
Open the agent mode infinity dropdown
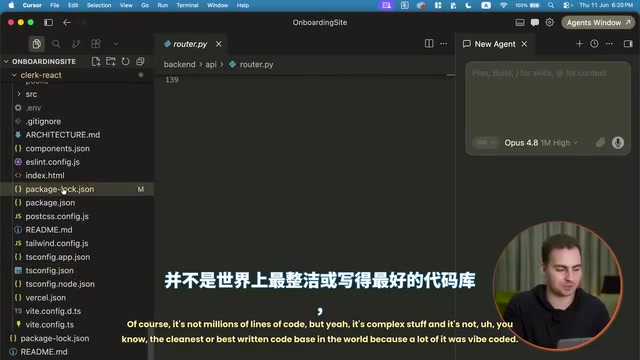click(486, 142)
